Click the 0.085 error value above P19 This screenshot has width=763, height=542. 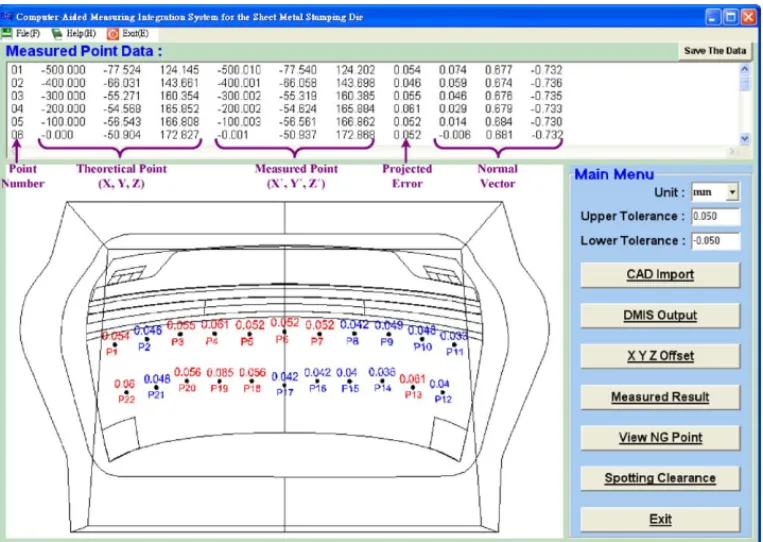pos(220,373)
